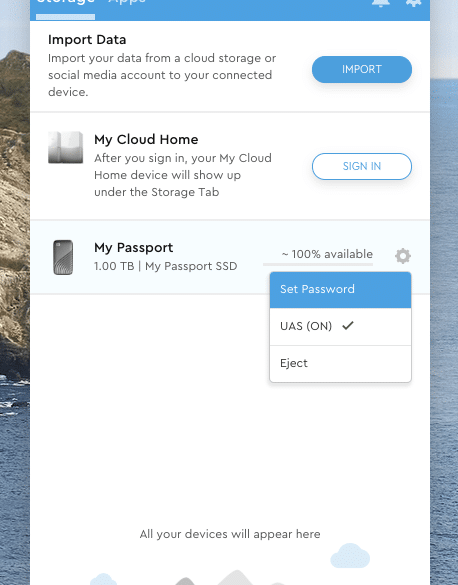
Task: Select Eject from the drive menu
Action: point(341,364)
